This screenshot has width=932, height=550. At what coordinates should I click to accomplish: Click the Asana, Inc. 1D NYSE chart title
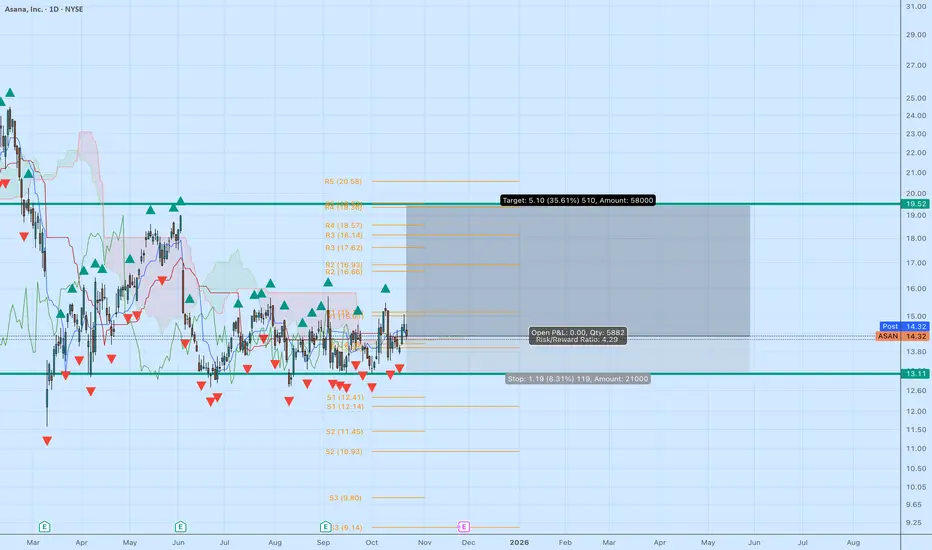pos(50,10)
